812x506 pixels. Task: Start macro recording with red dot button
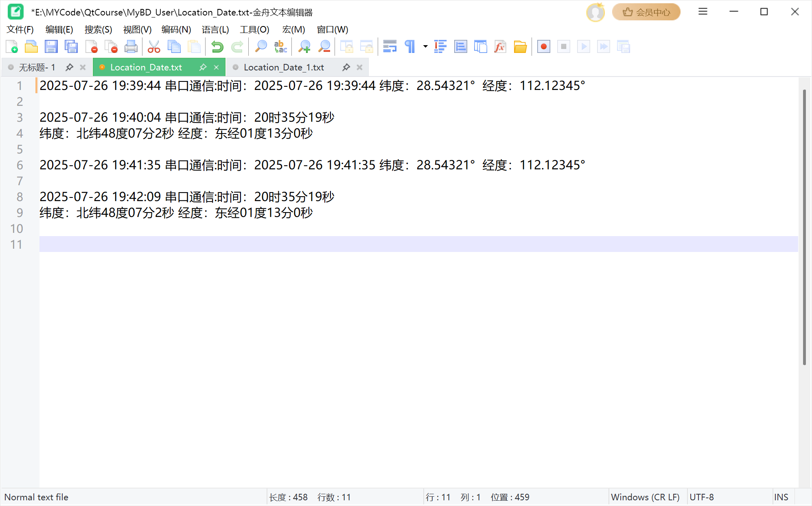pos(543,47)
